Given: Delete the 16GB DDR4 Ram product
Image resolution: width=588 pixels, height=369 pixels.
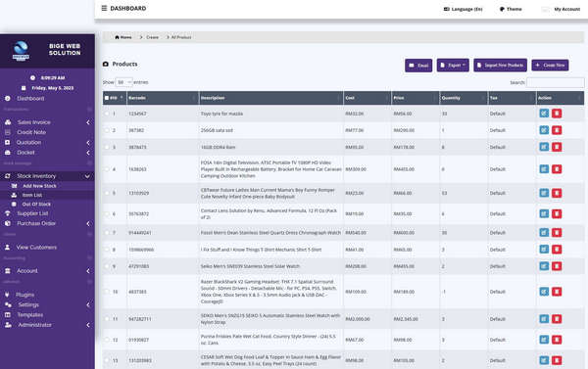Looking at the screenshot, I should pos(557,147).
